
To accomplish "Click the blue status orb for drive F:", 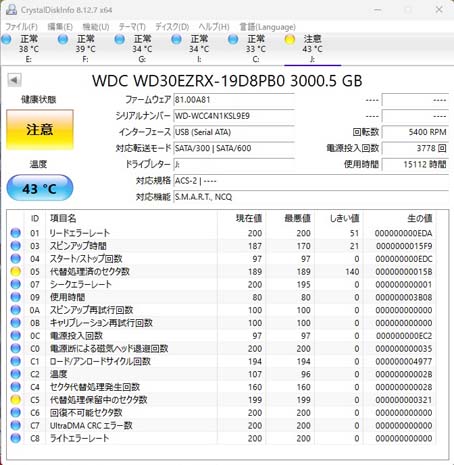I will tap(63, 39).
